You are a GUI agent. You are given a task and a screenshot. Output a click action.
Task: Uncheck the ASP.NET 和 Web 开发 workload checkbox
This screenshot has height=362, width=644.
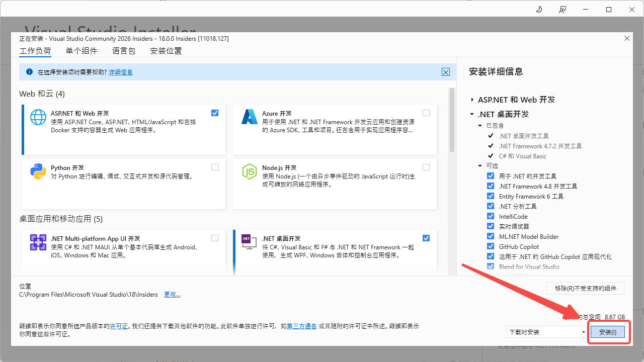215,113
